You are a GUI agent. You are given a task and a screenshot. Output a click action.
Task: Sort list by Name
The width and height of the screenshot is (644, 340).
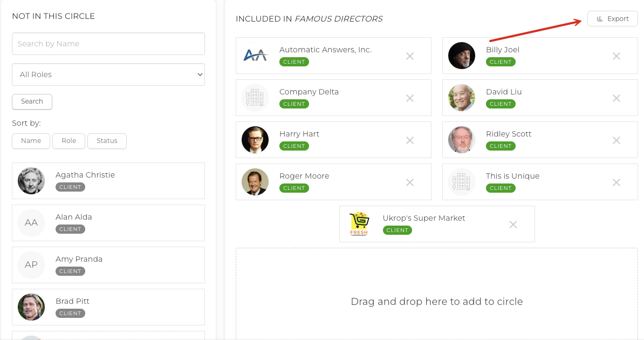coord(31,141)
